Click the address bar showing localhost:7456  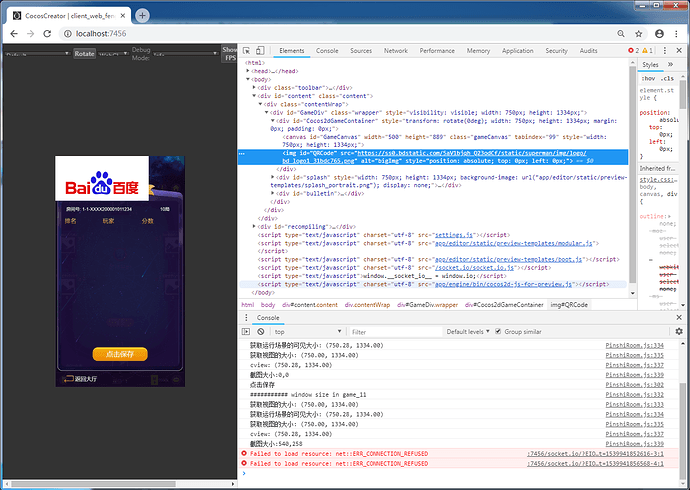339,33
